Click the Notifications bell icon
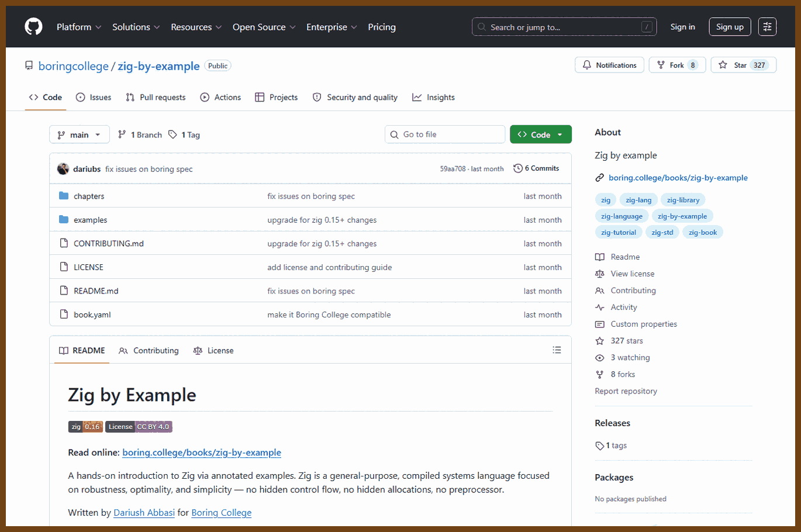This screenshot has height=532, width=801. click(587, 65)
